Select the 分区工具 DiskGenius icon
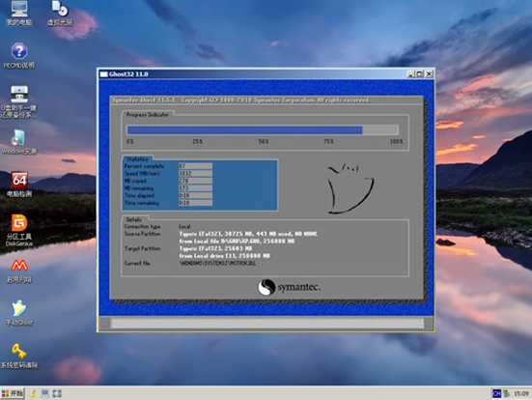This screenshot has width=532, height=400. pyautogui.click(x=19, y=230)
